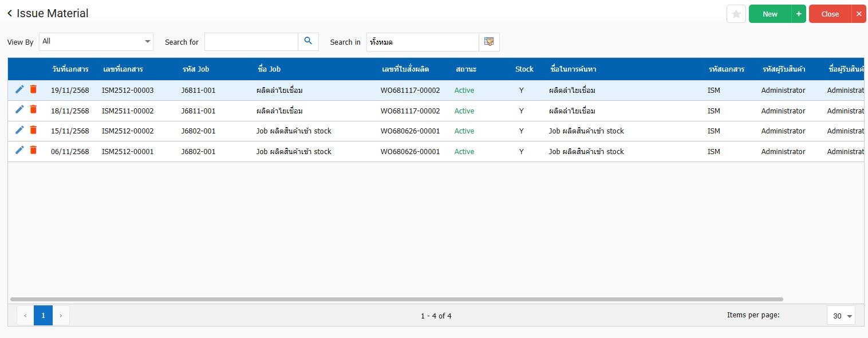Click the horizontal scrollbar under the table
The height and width of the screenshot is (338, 868).
[396, 299]
